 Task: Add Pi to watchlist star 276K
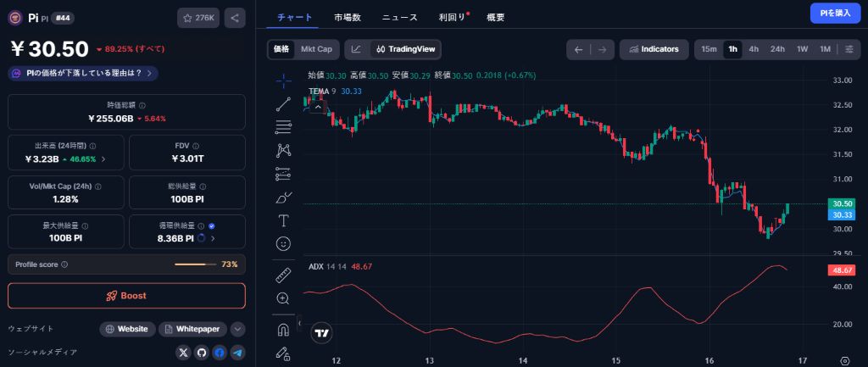(x=198, y=18)
